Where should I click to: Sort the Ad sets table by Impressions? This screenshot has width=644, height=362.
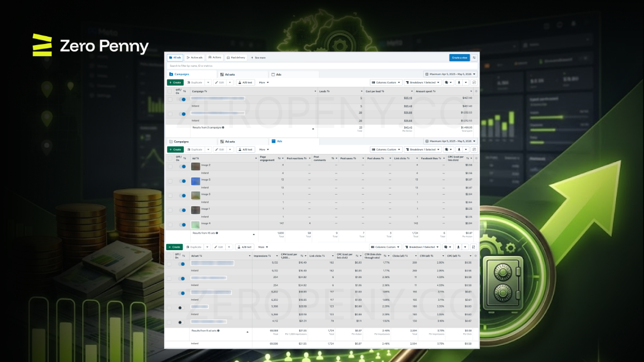[x=269, y=256]
